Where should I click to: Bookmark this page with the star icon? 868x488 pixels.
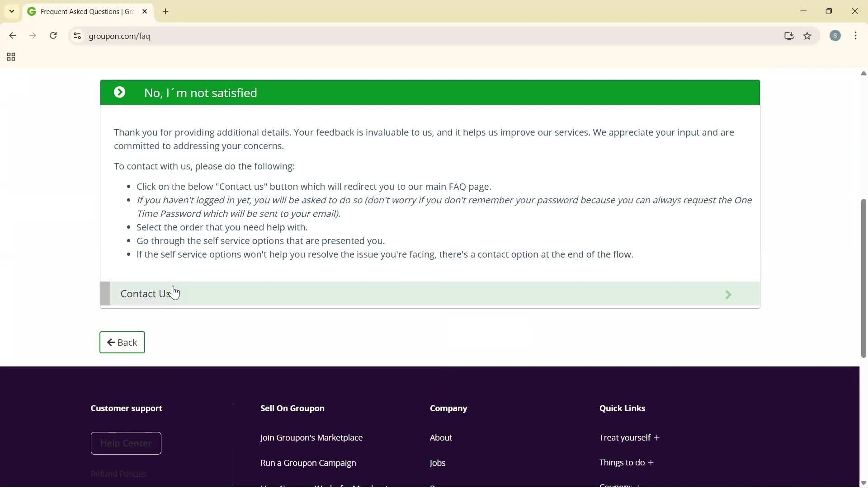tap(807, 36)
